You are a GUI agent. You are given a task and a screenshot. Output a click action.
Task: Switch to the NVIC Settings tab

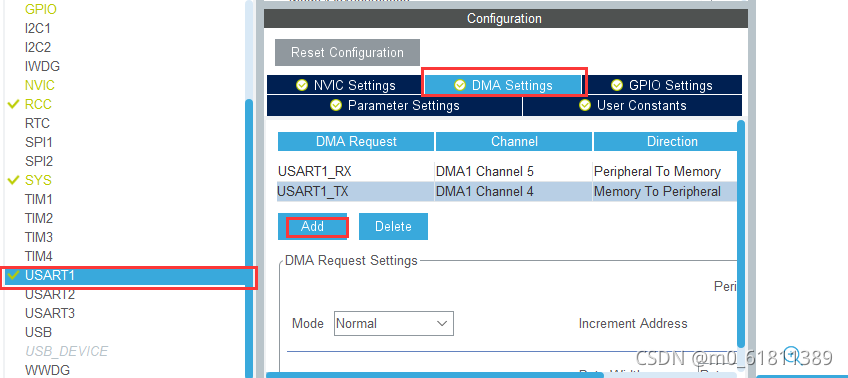346,85
